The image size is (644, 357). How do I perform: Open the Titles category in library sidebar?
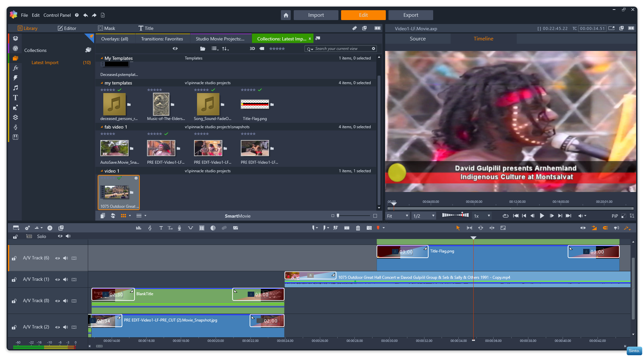[15, 98]
